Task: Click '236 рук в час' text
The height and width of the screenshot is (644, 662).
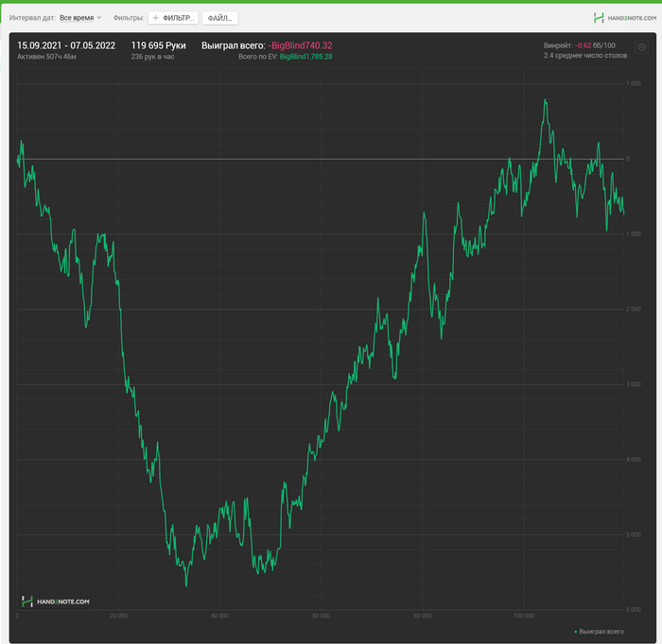Action: [152, 57]
